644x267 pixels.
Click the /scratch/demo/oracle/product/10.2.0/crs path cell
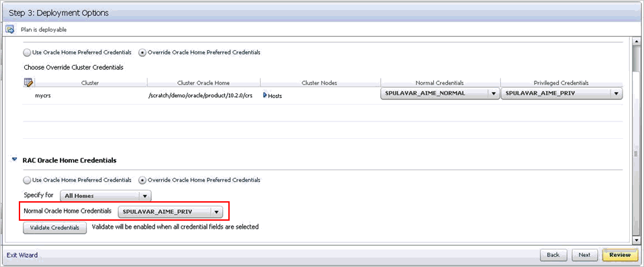[x=200, y=95]
